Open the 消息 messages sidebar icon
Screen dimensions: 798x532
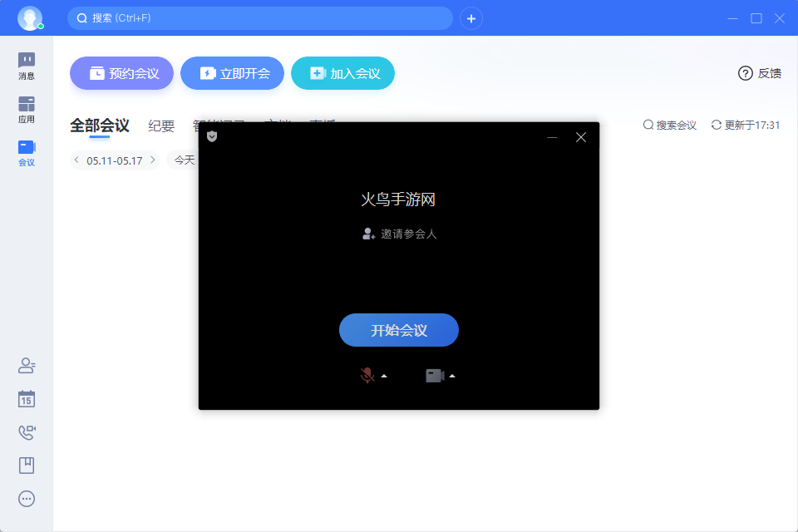pos(27,66)
